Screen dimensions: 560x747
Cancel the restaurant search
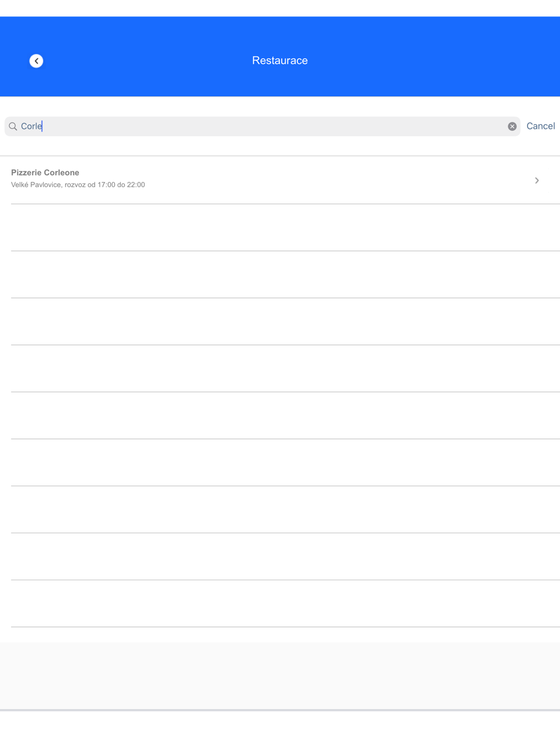point(540,126)
